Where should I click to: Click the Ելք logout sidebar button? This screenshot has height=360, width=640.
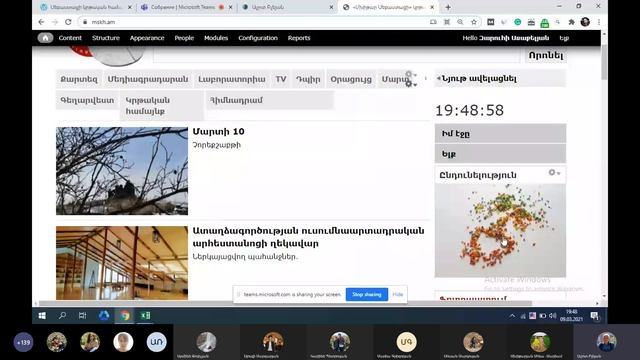pos(500,154)
